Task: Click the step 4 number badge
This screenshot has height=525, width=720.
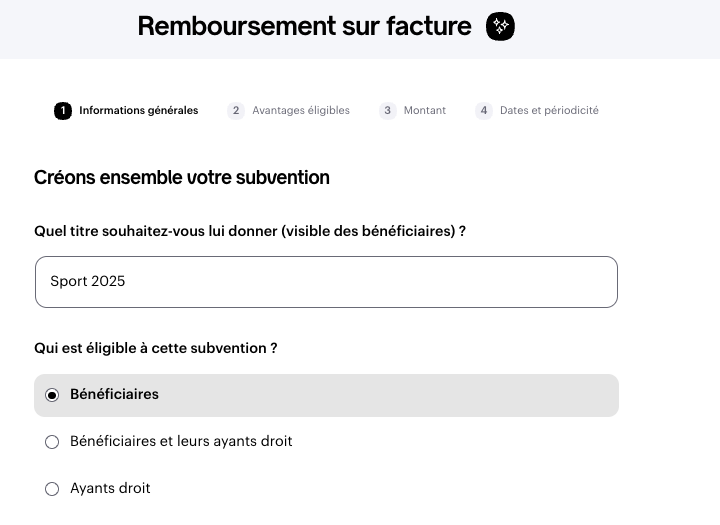Action: [484, 111]
